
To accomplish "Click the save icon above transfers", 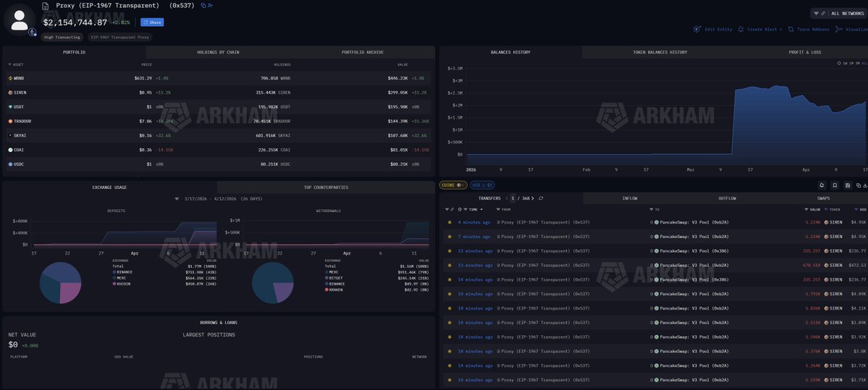I will (x=848, y=185).
